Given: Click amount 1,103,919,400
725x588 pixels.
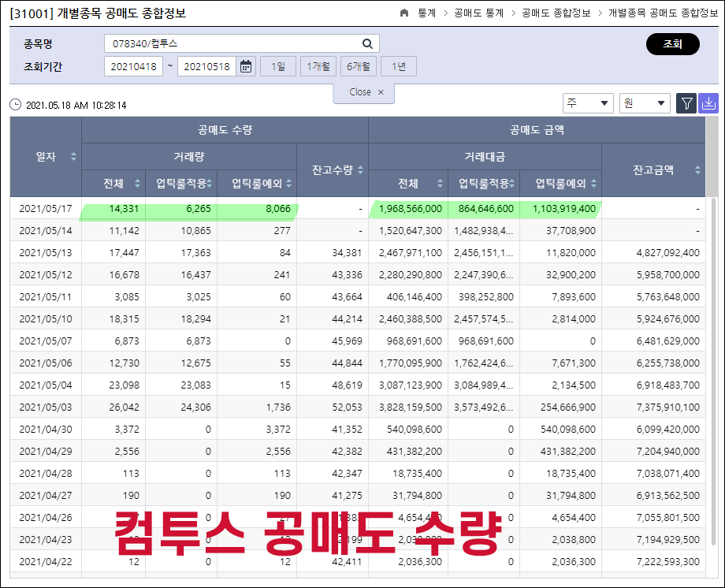Looking at the screenshot, I should (564, 209).
